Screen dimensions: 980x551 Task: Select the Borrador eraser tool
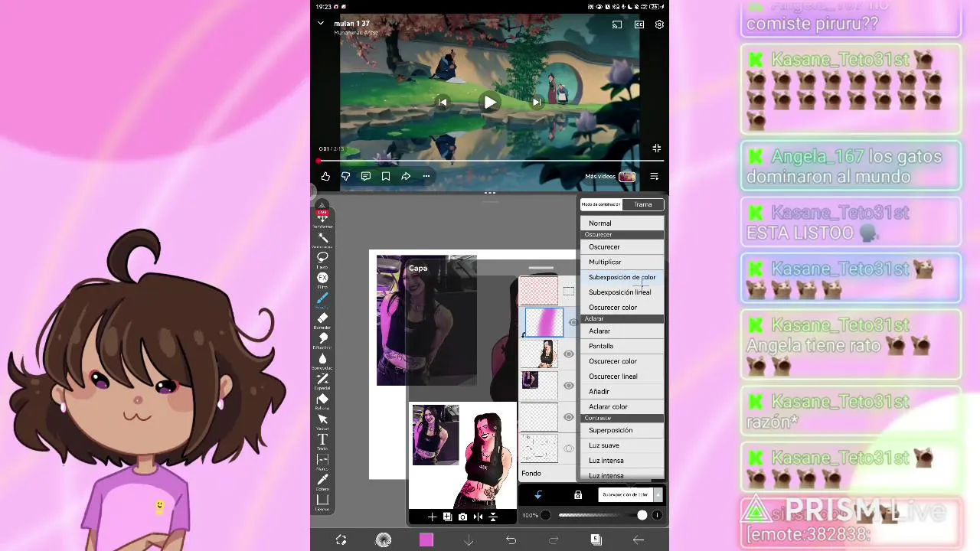322,319
